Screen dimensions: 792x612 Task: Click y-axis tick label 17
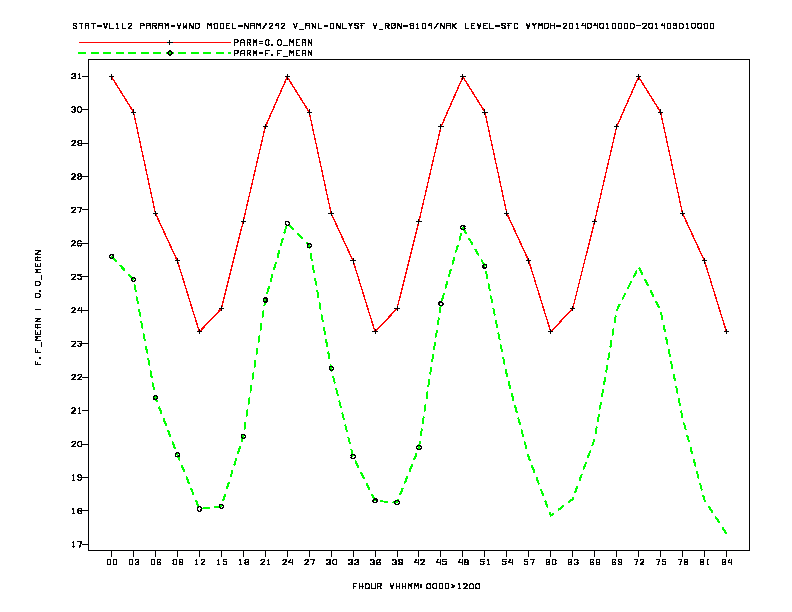click(x=76, y=544)
